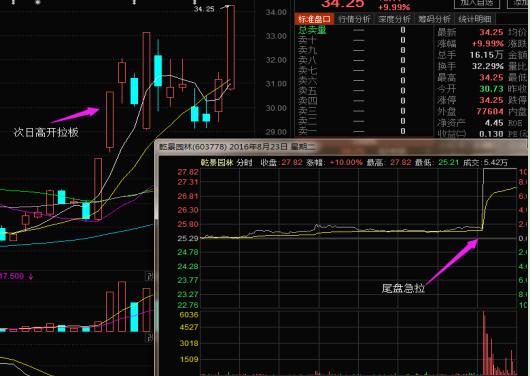Viewport: 530px width, 376px height.
Task: Select the latest limit-up candle at 34.25
Action: coord(231,47)
